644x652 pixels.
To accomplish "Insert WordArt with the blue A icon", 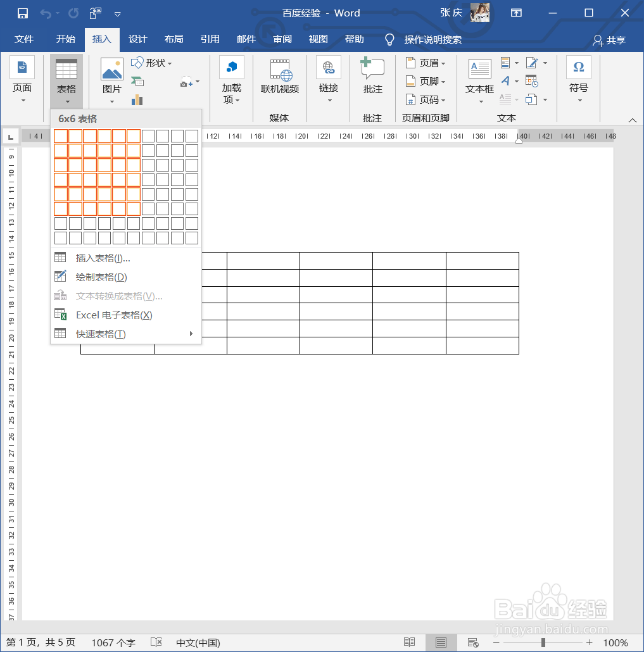I will 510,81.
